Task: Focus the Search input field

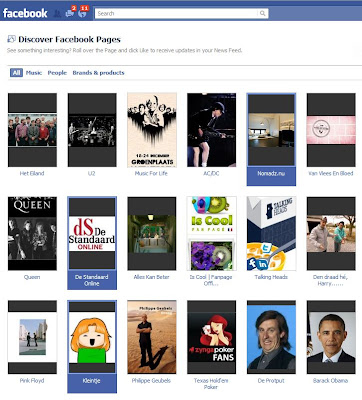Action: coord(176,13)
